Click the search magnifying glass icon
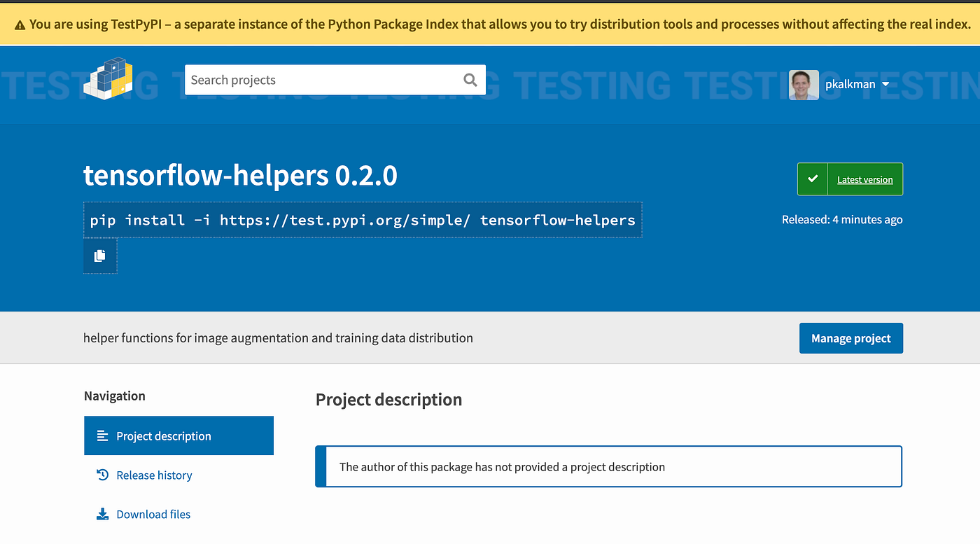 [x=470, y=80]
